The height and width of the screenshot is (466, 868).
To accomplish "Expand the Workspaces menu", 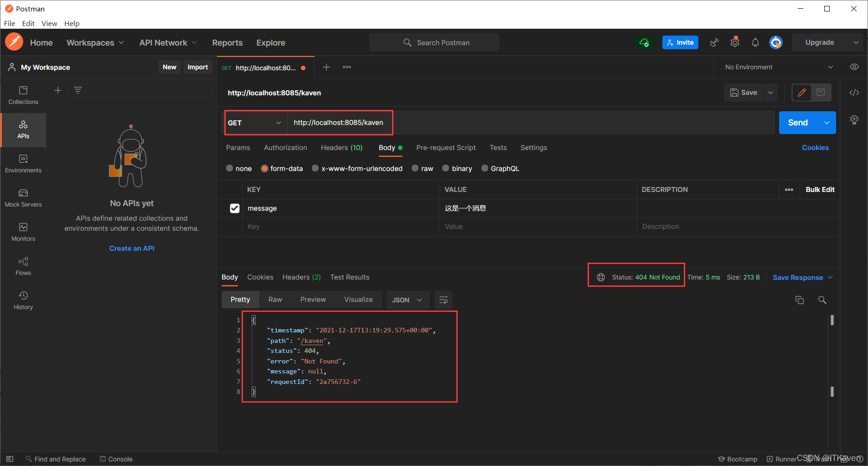I will (95, 42).
